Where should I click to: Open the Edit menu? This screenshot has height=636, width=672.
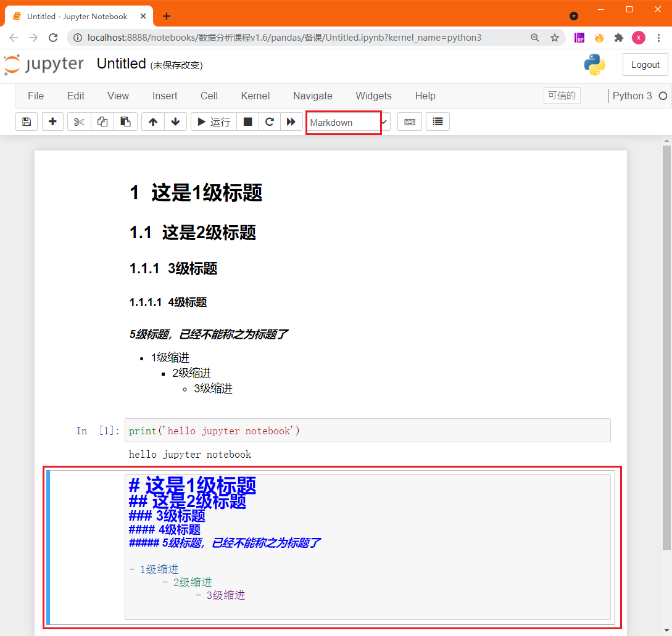tap(76, 96)
